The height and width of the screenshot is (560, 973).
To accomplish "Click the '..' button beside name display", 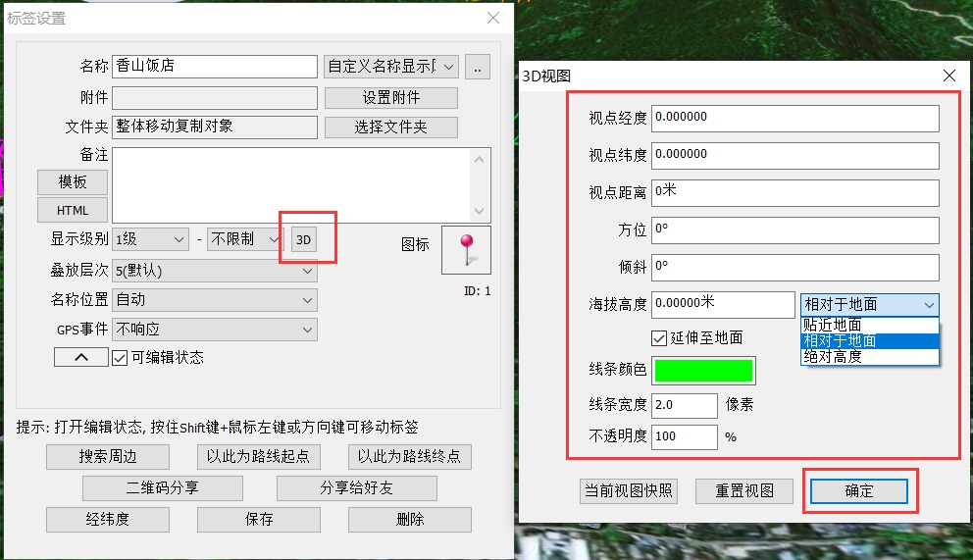I will pos(477,67).
